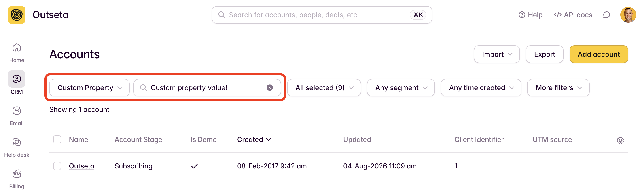Expand the All selected (9) dropdown

[x=324, y=88]
